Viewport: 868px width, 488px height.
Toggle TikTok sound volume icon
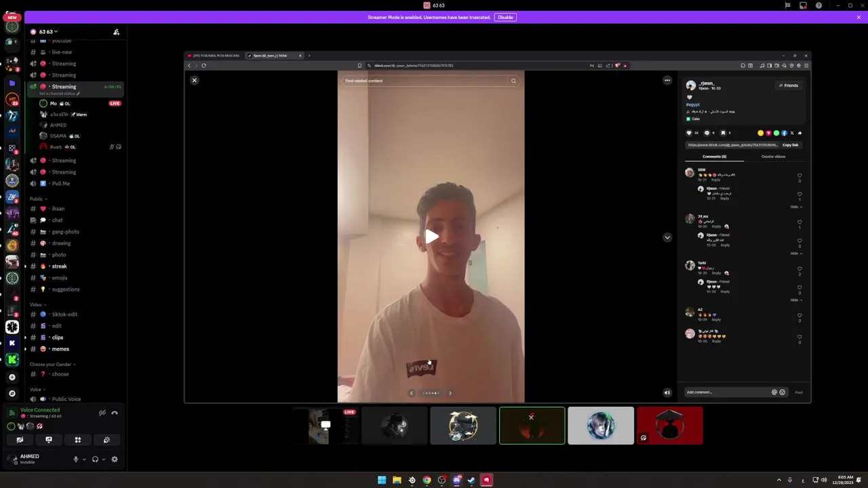(x=667, y=392)
